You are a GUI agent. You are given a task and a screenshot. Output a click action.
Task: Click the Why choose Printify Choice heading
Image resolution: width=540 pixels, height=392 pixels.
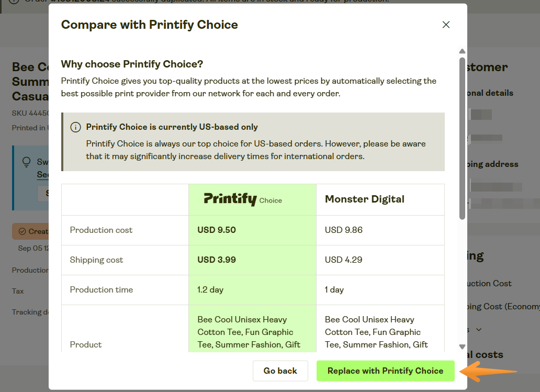[x=132, y=64]
